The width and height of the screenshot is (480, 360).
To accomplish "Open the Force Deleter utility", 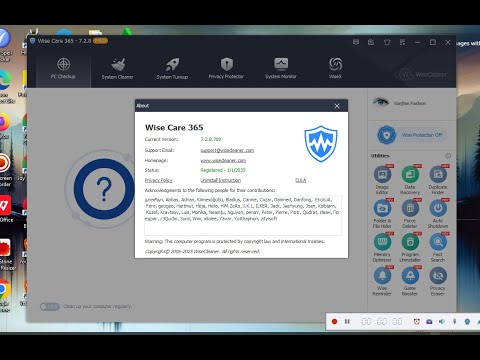I will [410, 213].
